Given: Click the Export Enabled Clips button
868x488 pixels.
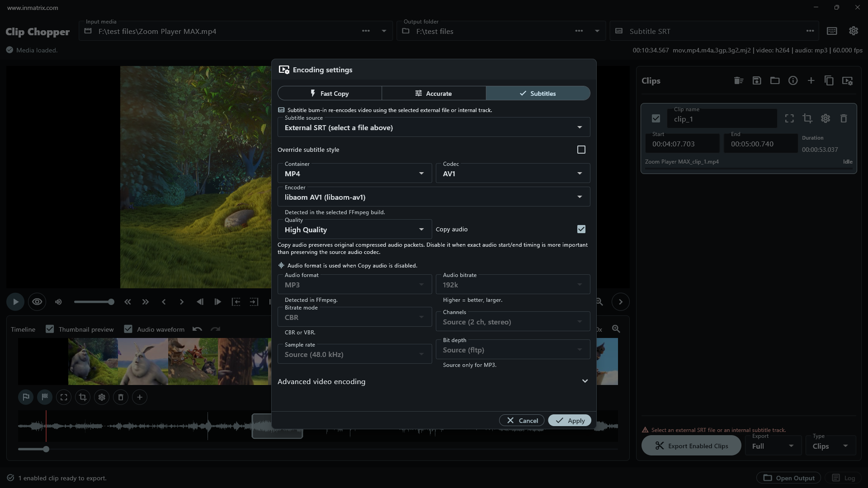Looking at the screenshot, I should click(691, 446).
